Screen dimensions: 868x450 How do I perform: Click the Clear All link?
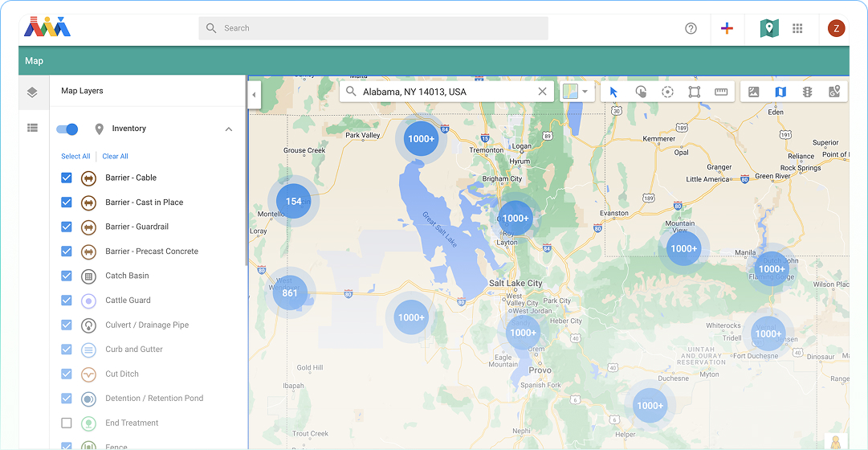click(x=115, y=156)
